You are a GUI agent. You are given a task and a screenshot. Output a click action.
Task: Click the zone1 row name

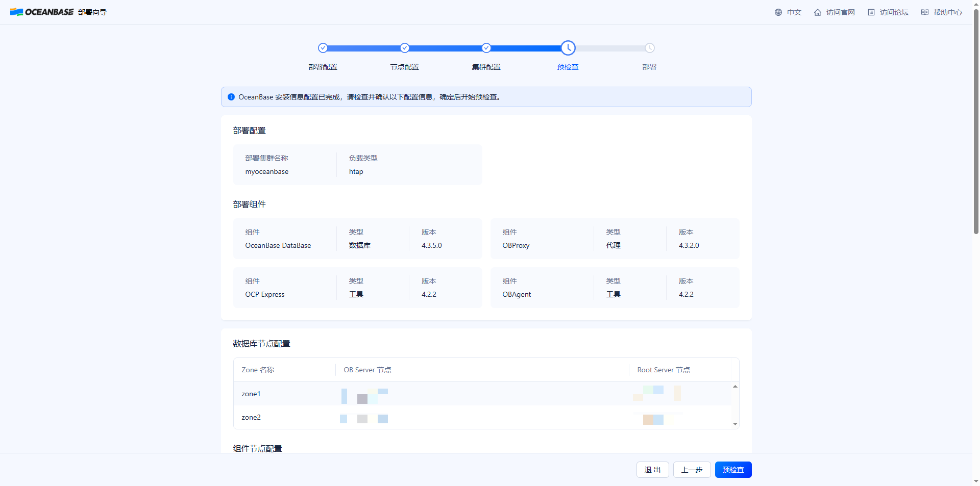pyautogui.click(x=251, y=394)
